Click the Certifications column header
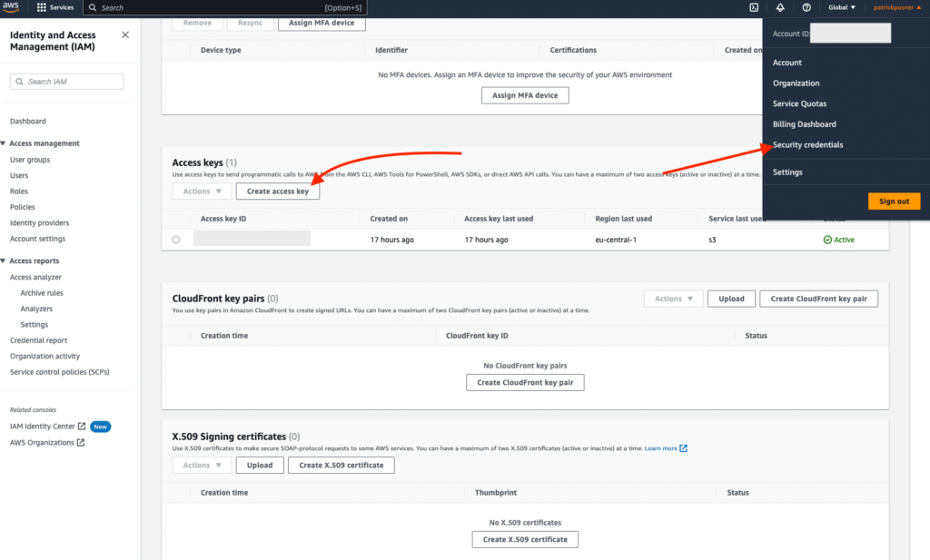 [x=573, y=50]
